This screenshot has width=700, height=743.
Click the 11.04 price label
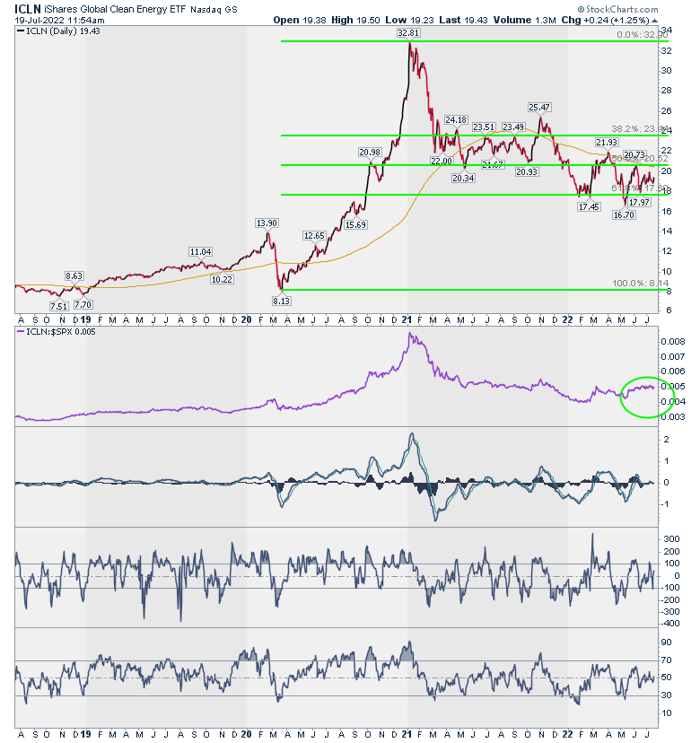200,251
